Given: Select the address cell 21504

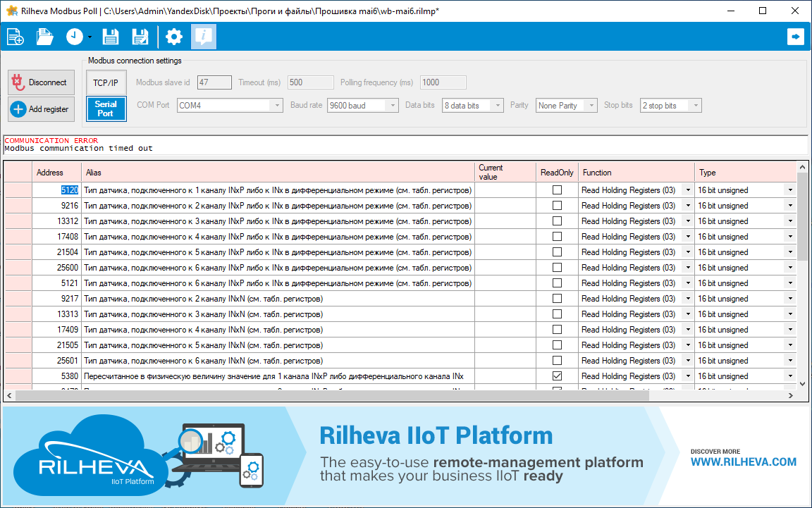Looking at the screenshot, I should click(56, 252).
